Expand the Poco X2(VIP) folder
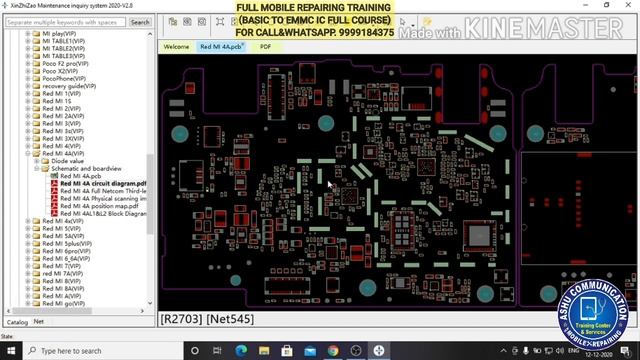This screenshot has width=640, height=360. tap(28, 71)
